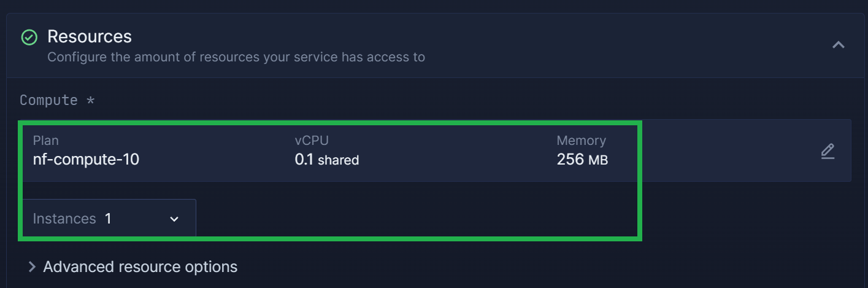
Task: Click the Resources section heading
Action: [90, 36]
